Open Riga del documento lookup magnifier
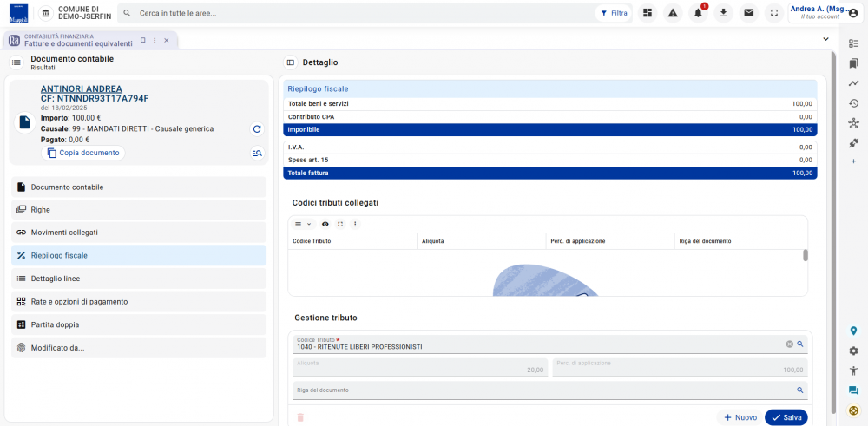Image resolution: width=868 pixels, height=426 pixels. [800, 390]
